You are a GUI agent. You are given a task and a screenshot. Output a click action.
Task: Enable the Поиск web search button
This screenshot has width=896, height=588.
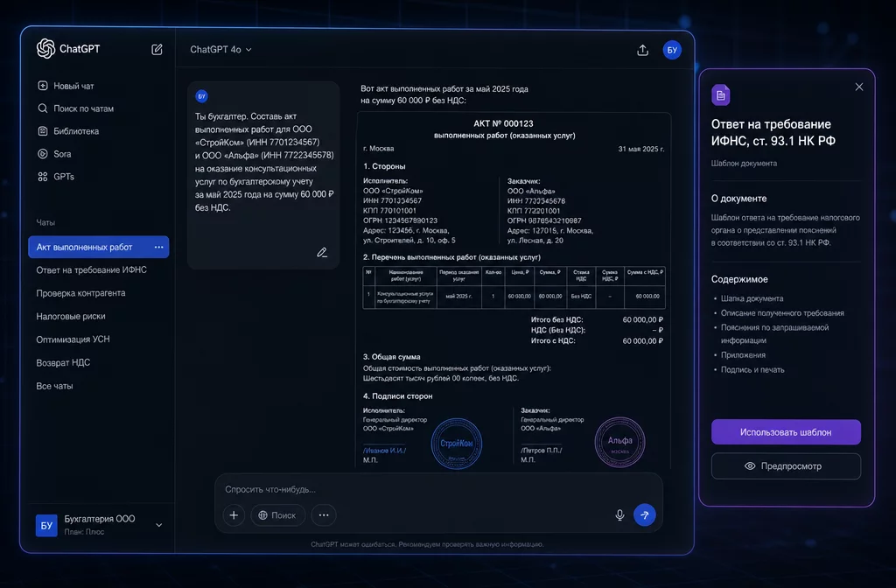coord(277,514)
